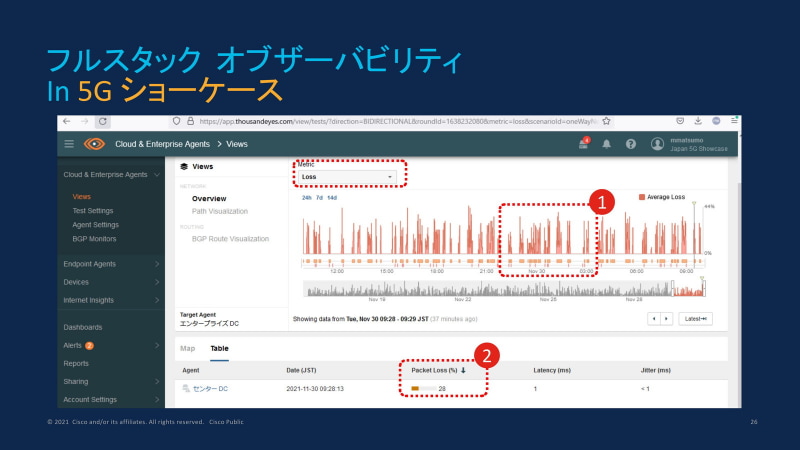Click the browser forward arrow

[x=85, y=121]
